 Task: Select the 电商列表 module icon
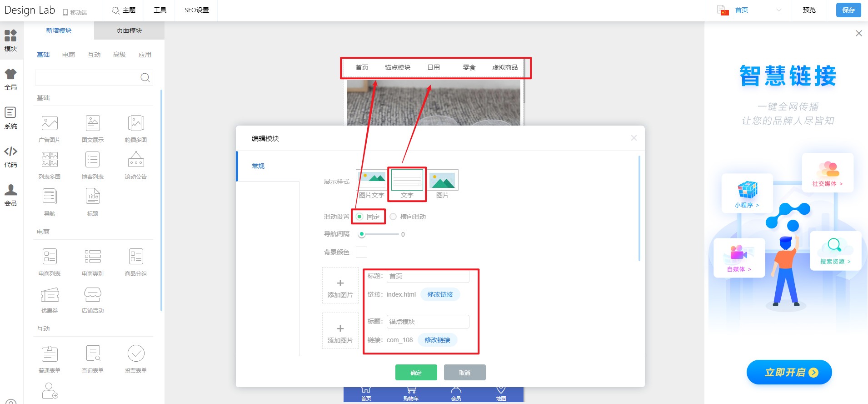click(x=50, y=257)
